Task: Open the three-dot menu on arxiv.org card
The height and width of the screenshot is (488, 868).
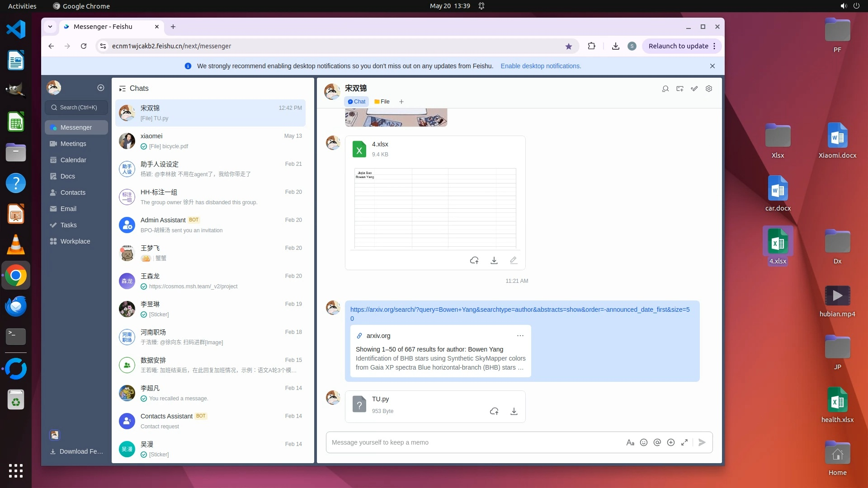Action: tap(520, 336)
